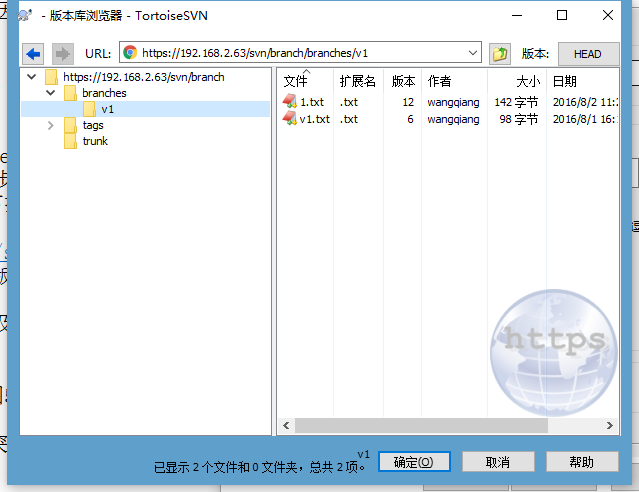The image size is (639, 492).
Task: Collapse the branches tree node
Action: 51,93
